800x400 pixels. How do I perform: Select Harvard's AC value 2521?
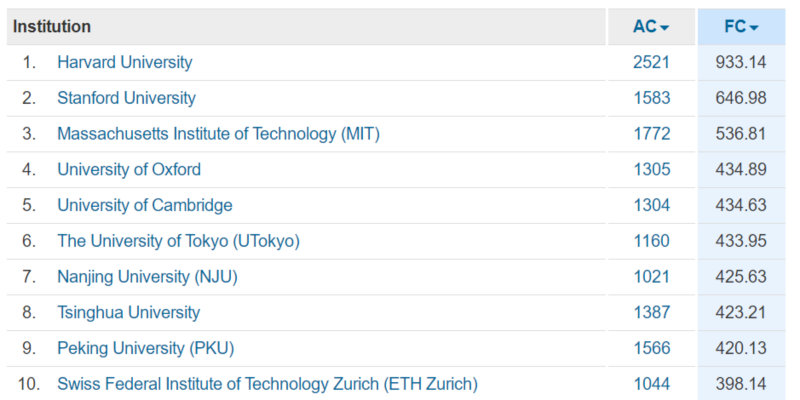click(x=652, y=62)
